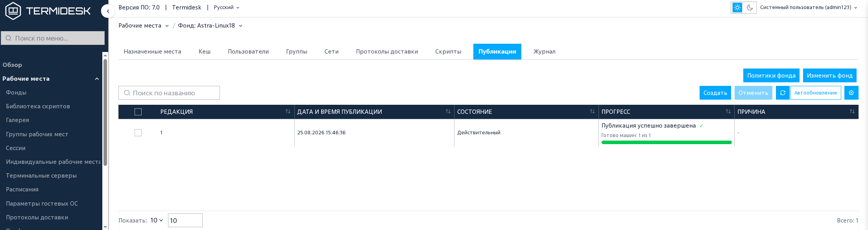Click the Изменить фонд button

point(830,76)
